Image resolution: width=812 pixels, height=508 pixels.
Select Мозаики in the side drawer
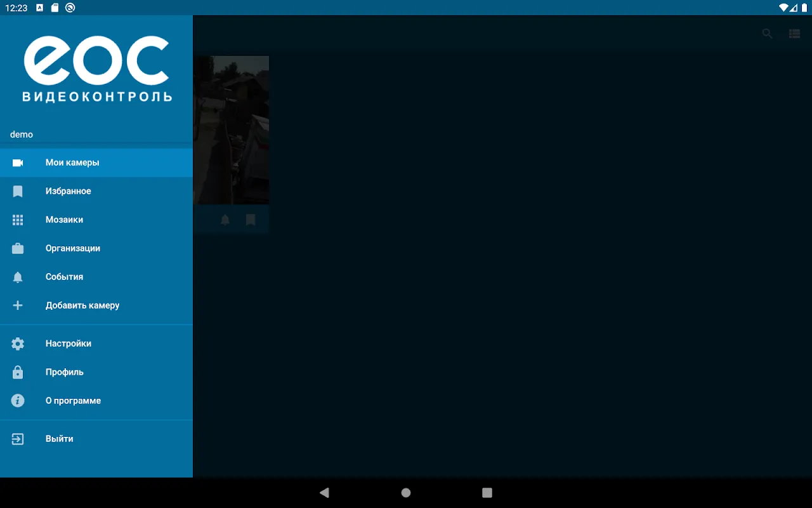64,220
